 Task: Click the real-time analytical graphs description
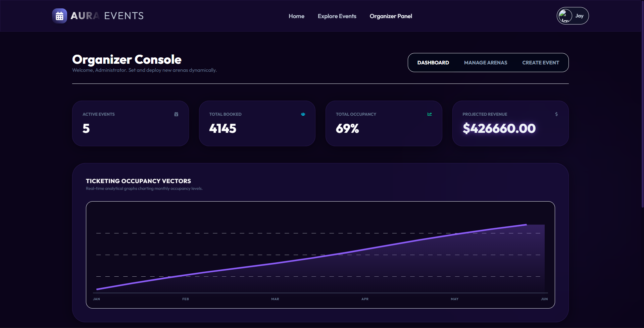[x=144, y=188]
